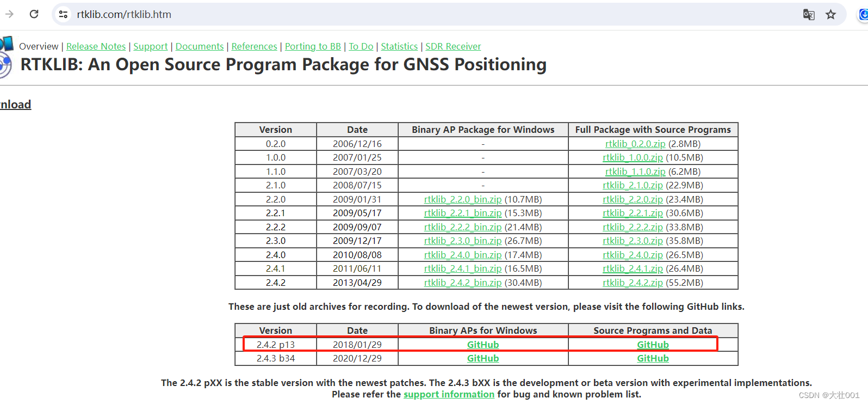Download rtklib_2.4.2.zip full package
Screen dimensions: 868x404
[633, 283]
